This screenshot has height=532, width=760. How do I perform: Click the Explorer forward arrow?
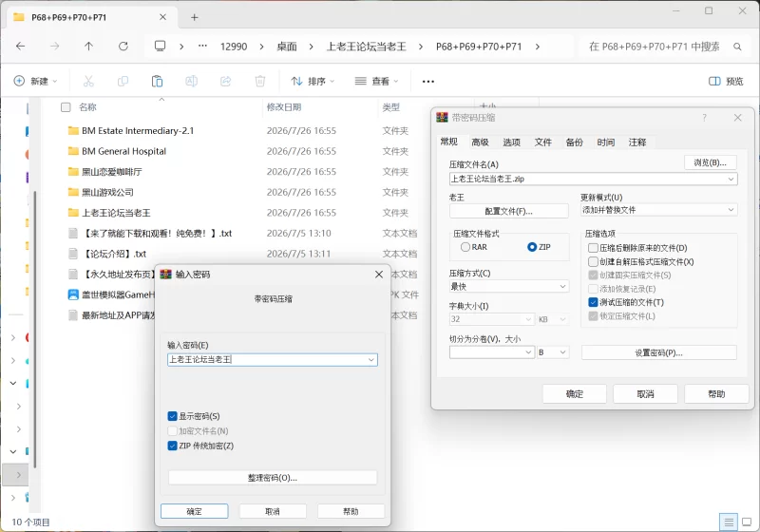55,46
